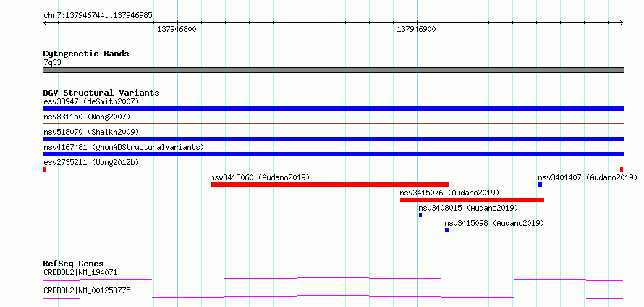This screenshot has height=307, width=644.
Task: Click the esv2735211 (Wong2012b) label
Action: (91, 162)
